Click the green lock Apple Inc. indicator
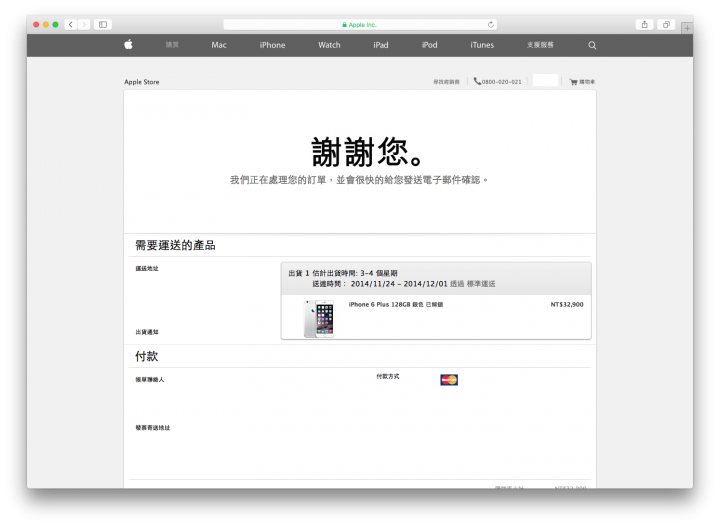Image resolution: width=720 pixels, height=527 pixels. point(359,25)
